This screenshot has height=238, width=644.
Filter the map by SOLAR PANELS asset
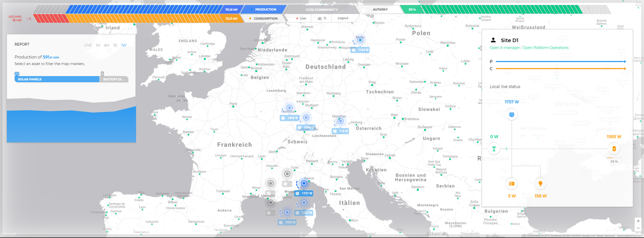[57, 79]
